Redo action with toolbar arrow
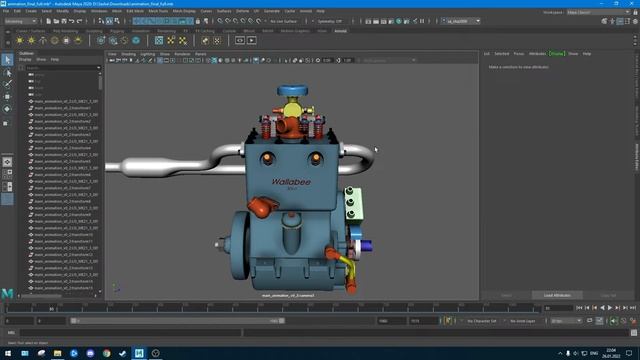 [x=80, y=21]
